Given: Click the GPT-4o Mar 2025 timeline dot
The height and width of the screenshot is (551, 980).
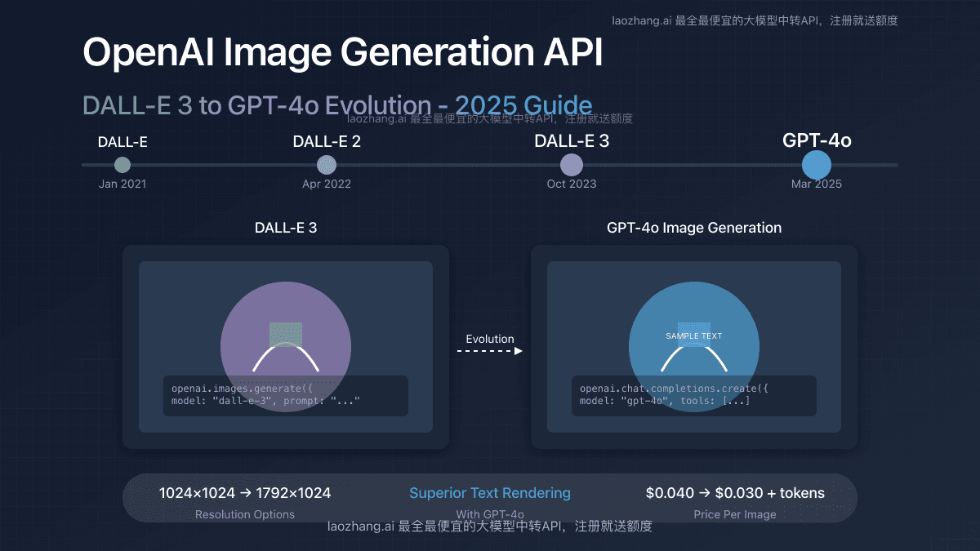Looking at the screenshot, I should (x=817, y=165).
